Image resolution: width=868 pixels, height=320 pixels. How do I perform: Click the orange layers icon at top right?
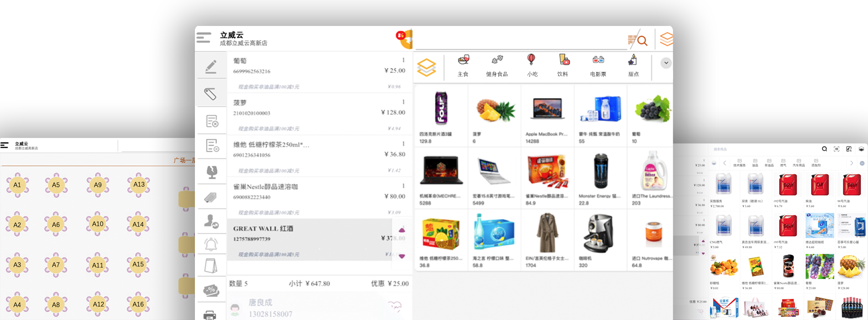666,39
